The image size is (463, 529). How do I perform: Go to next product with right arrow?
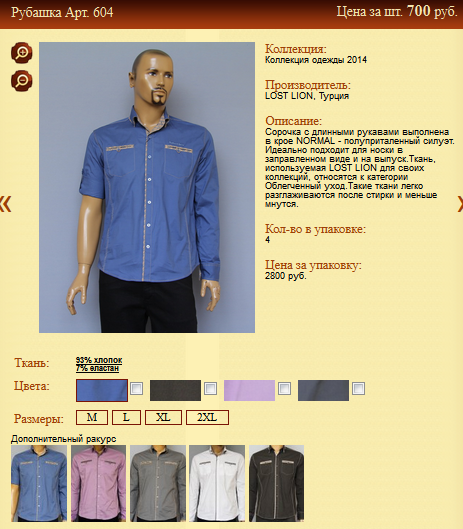click(460, 203)
